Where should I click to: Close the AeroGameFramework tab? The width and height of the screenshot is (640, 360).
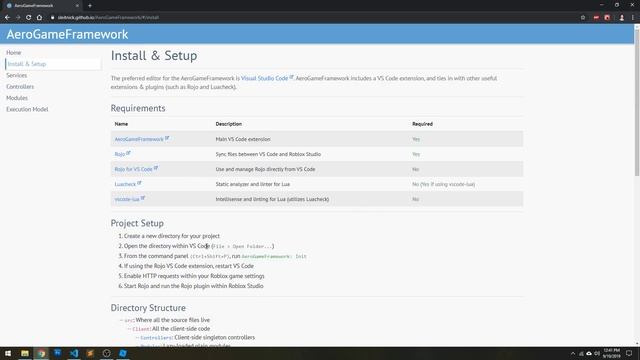tap(77, 6)
